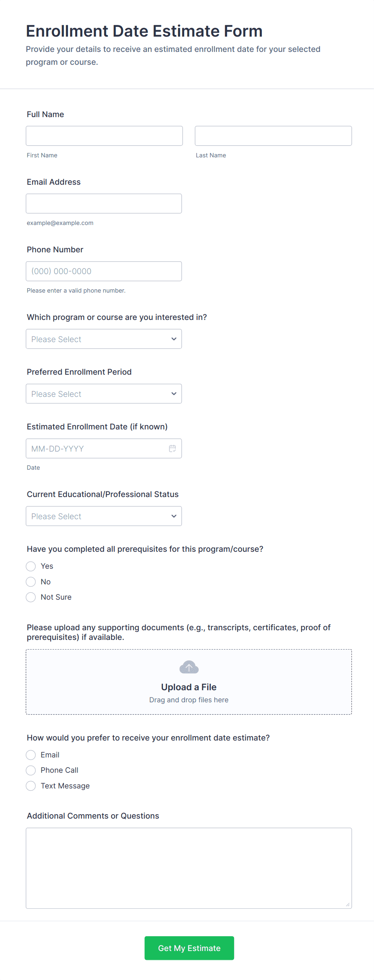Screen dimensions: 374x980
Task: Expand Preferred Enrollment Period dropdown
Action: click(x=104, y=394)
